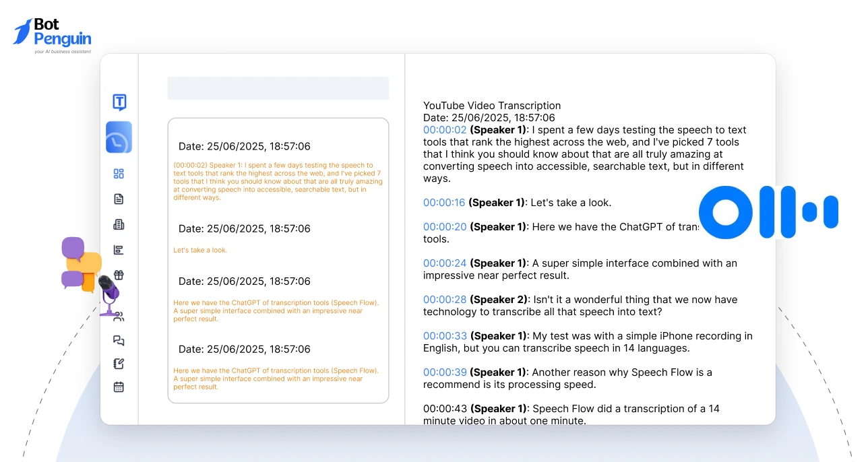This screenshot has height=462, width=868.
Task: Click the calendar icon at the sidebar bottom
Action: pyautogui.click(x=119, y=387)
